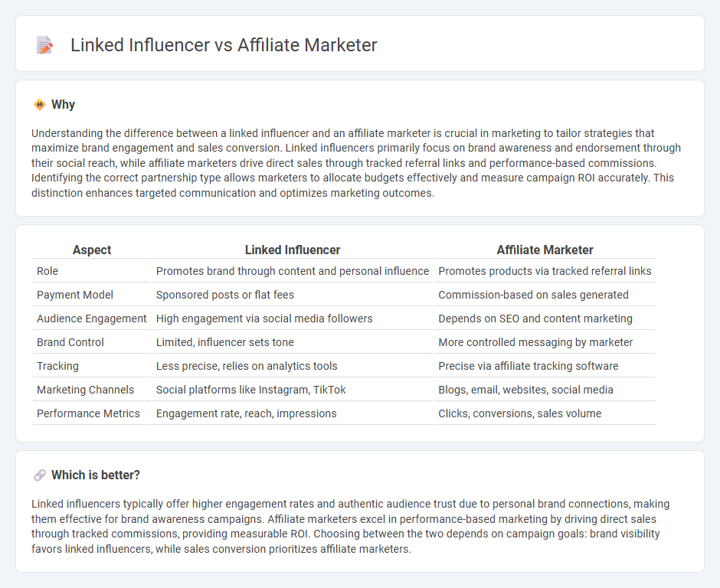The height and width of the screenshot is (588, 720).
Task: Click cell Blogs, email, websites, social media
Action: tap(545, 390)
